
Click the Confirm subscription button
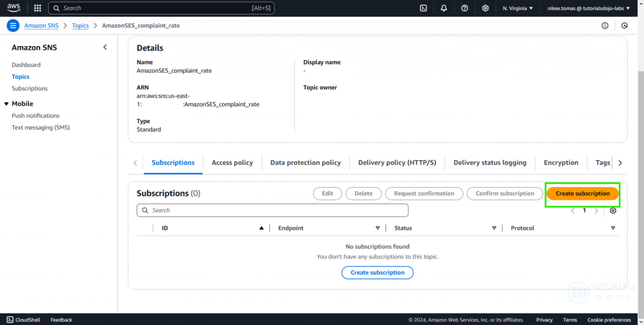tap(505, 193)
